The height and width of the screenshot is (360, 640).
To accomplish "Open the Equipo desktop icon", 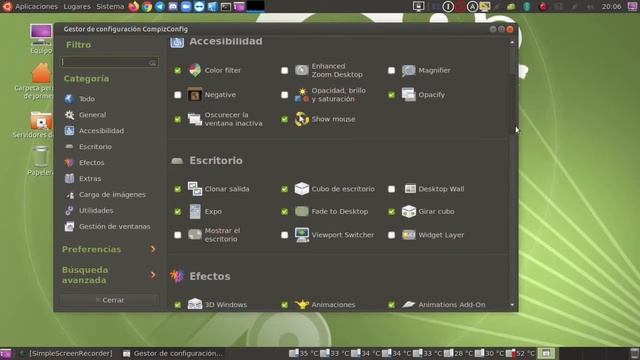I will (41, 39).
